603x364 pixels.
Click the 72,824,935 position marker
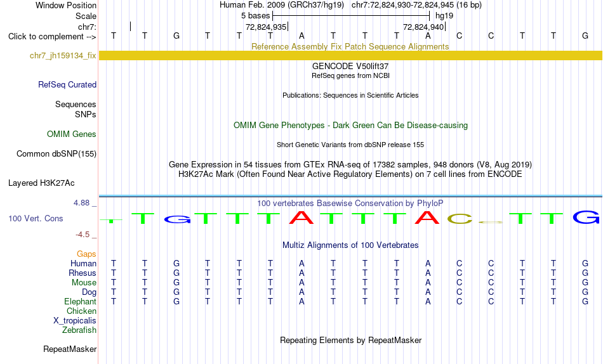266,27
